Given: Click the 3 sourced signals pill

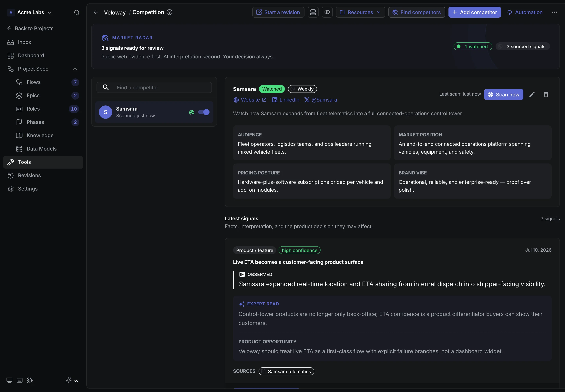Looking at the screenshot, I should coord(523,46).
